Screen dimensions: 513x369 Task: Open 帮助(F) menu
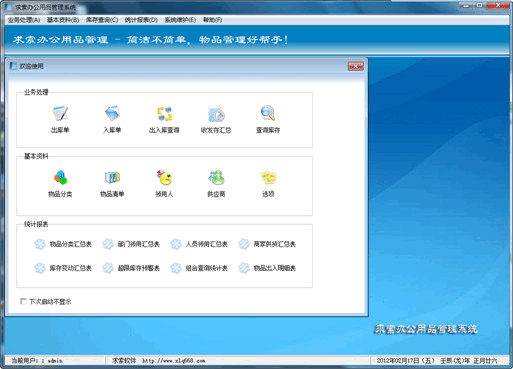point(212,20)
